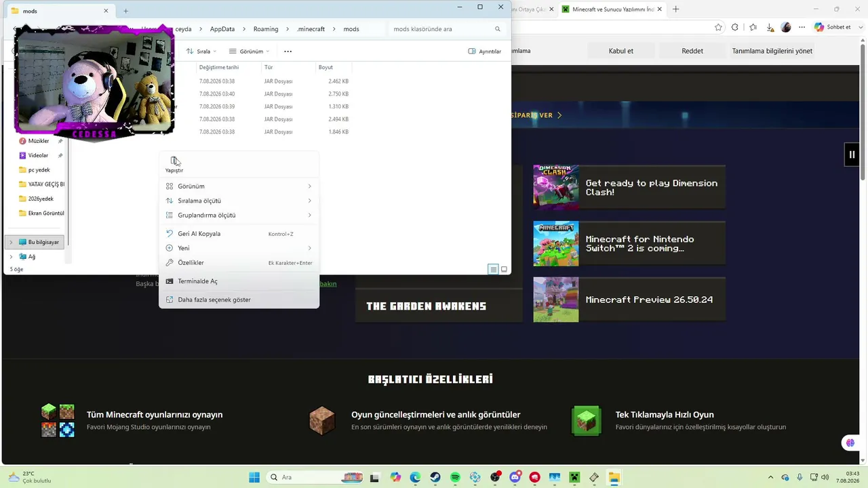Close the mods tab in File Explorer
Viewport: 868px width, 488px height.
106,11
